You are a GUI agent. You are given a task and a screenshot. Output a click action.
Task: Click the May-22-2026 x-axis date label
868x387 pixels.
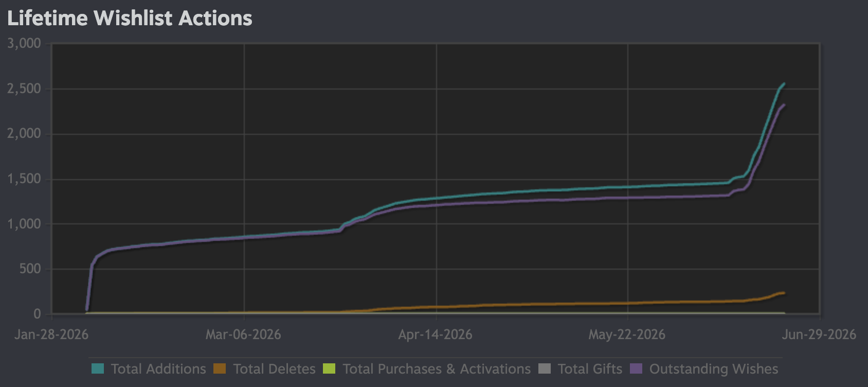click(x=627, y=335)
